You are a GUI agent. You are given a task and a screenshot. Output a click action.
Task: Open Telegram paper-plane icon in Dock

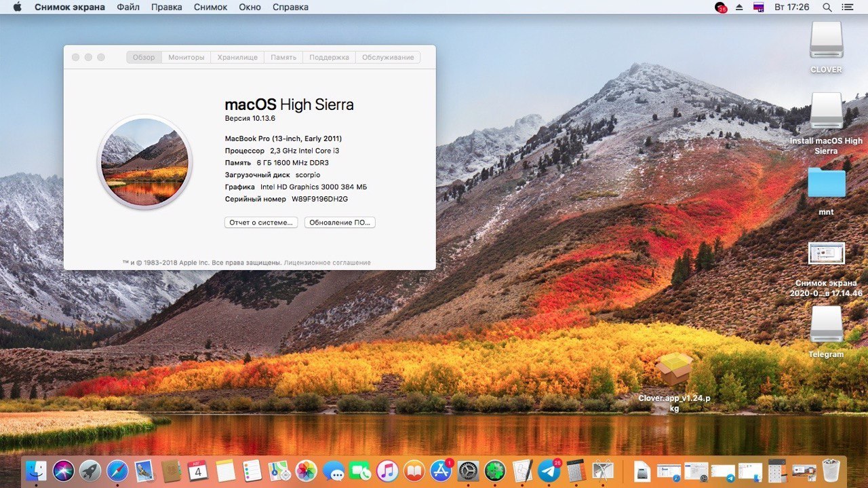[x=549, y=470]
